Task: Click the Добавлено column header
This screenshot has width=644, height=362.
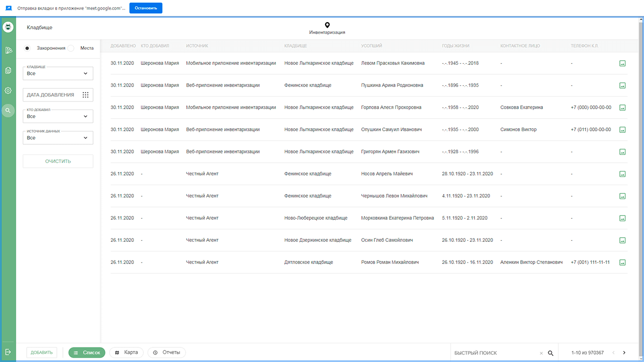Action: click(123, 46)
